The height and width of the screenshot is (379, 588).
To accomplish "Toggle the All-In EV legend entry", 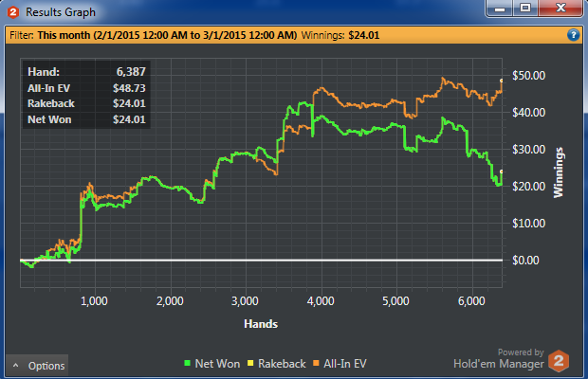I will (340, 363).
